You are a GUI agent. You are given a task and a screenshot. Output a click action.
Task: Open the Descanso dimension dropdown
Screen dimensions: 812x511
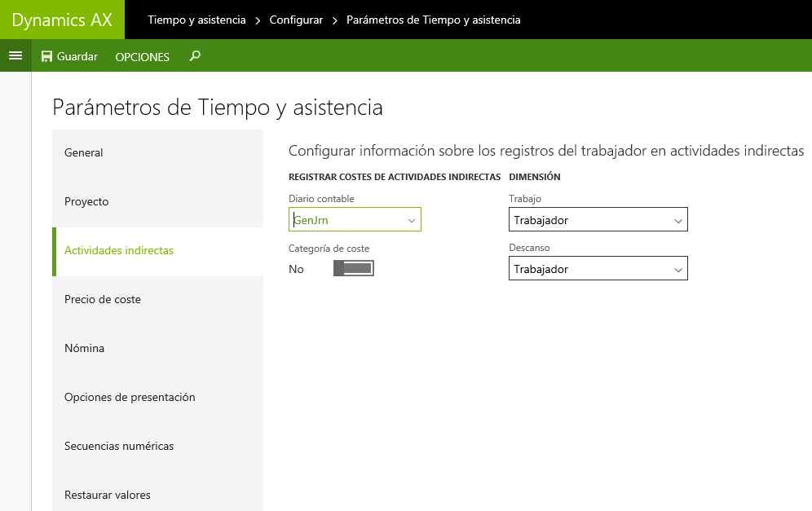[x=598, y=268]
